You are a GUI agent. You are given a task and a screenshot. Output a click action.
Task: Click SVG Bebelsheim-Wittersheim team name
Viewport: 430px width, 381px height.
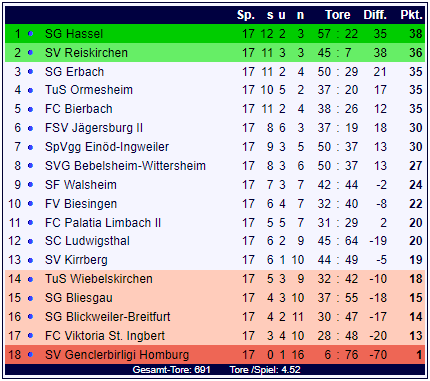point(125,166)
